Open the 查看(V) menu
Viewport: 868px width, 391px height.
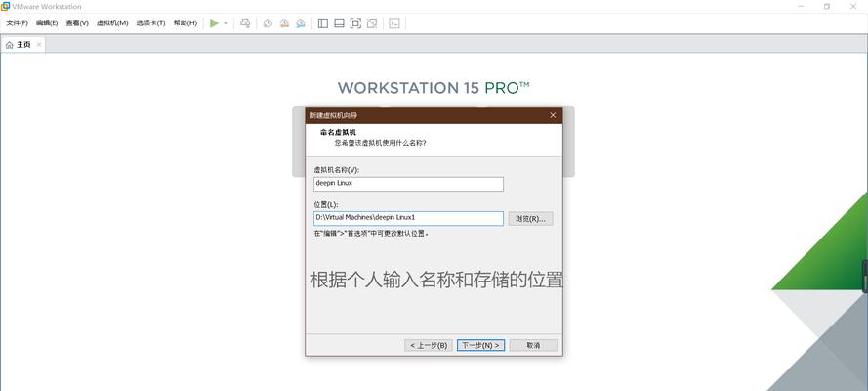tap(77, 23)
